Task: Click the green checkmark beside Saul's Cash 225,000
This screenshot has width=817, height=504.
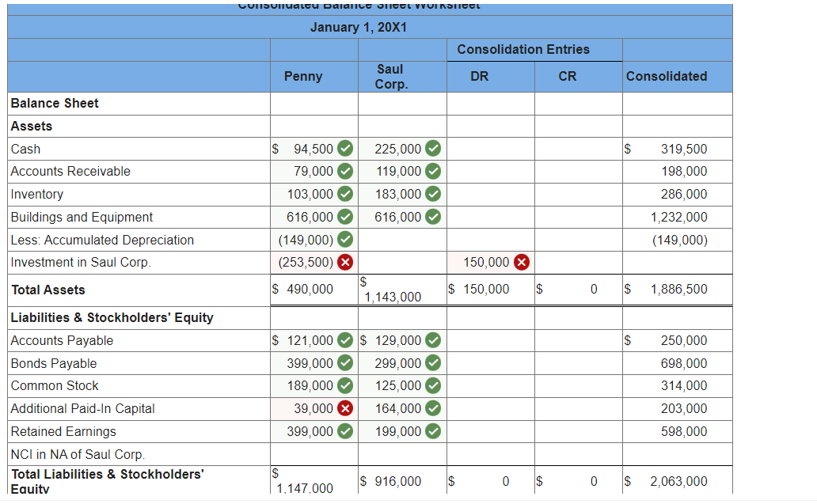Action: (433, 149)
